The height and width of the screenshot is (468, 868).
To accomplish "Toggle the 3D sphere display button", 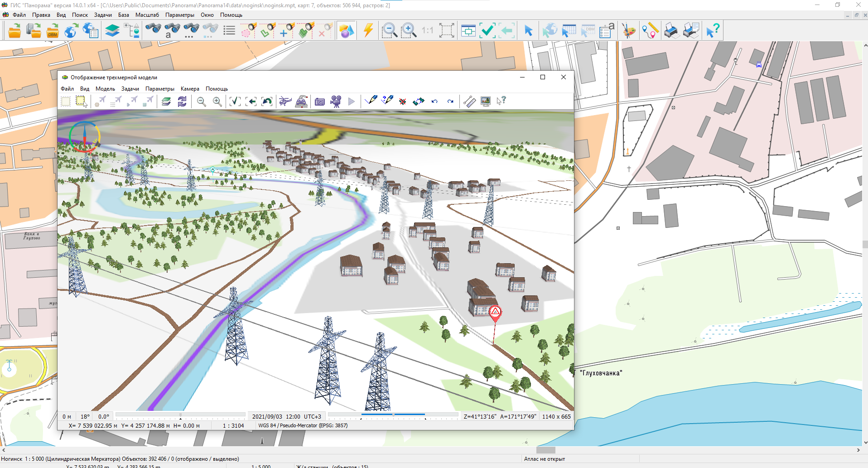I will click(346, 30).
